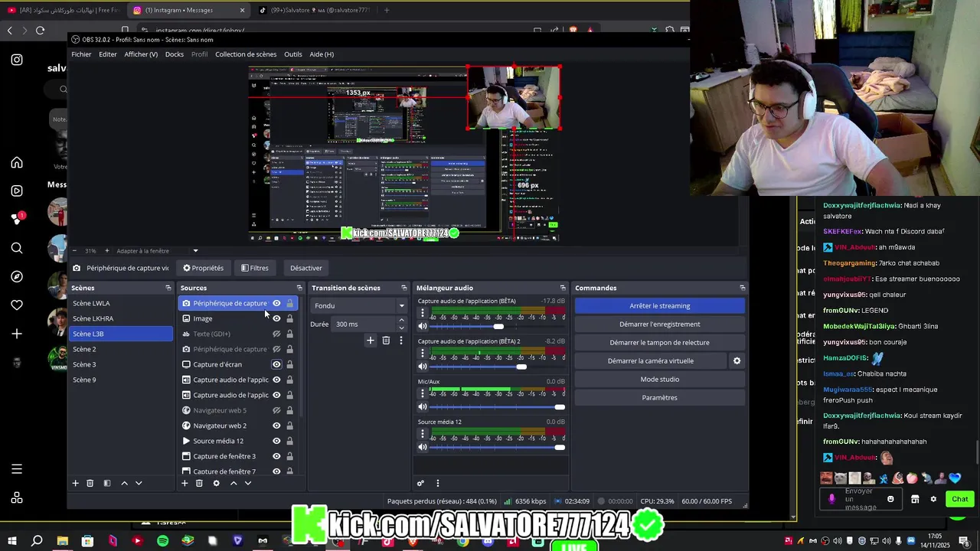Open scene filters icon in Scènes panel

107,483
